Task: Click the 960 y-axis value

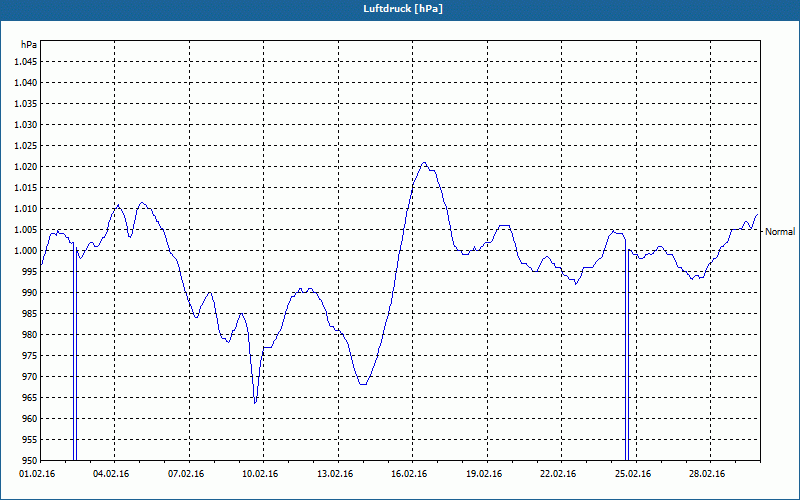Action: click(30, 419)
